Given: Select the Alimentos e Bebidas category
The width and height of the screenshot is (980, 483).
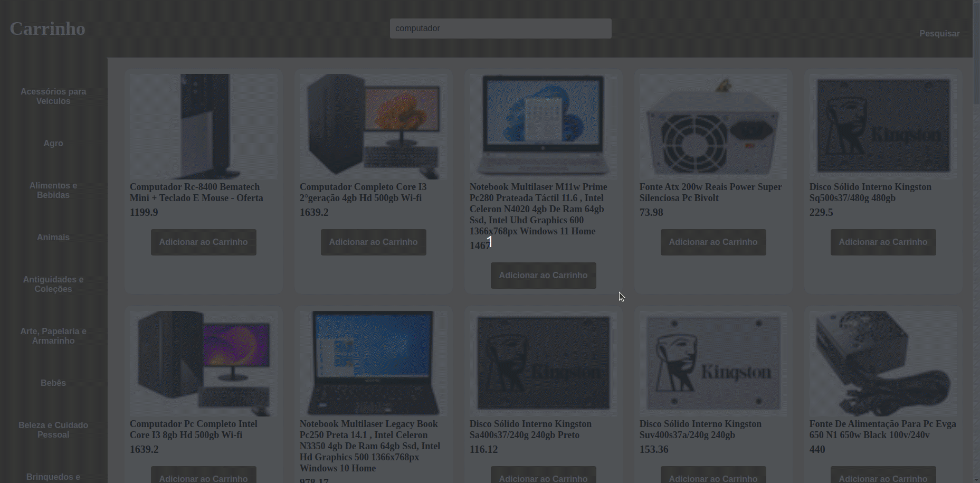Looking at the screenshot, I should [x=53, y=190].
